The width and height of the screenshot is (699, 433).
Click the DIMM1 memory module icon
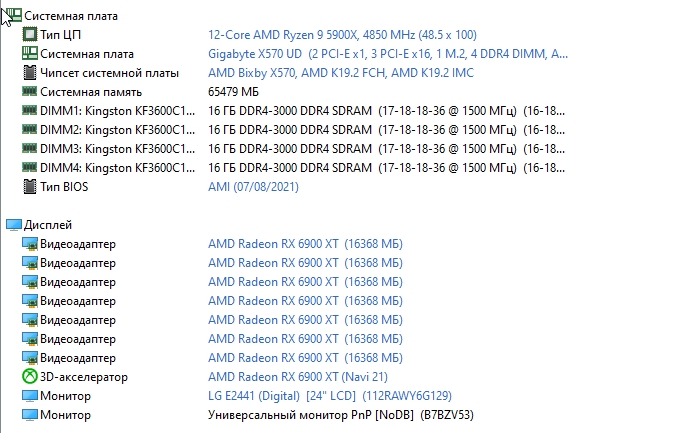[29, 111]
